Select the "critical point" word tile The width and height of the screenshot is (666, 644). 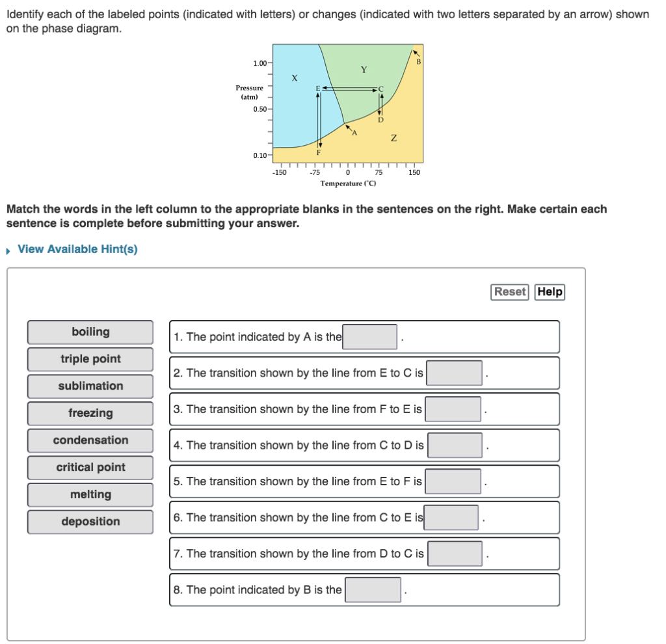pyautogui.click(x=90, y=467)
